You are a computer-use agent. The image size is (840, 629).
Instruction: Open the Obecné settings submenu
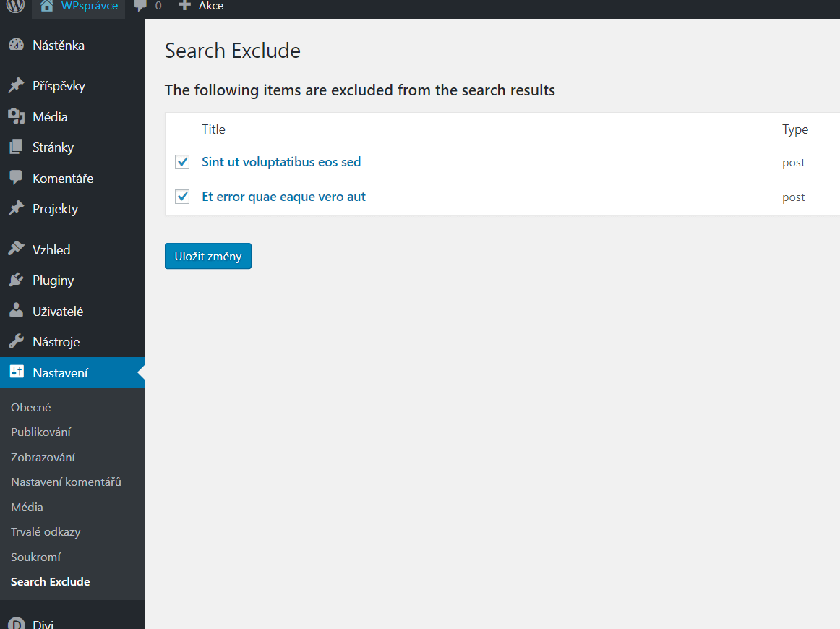click(x=30, y=407)
